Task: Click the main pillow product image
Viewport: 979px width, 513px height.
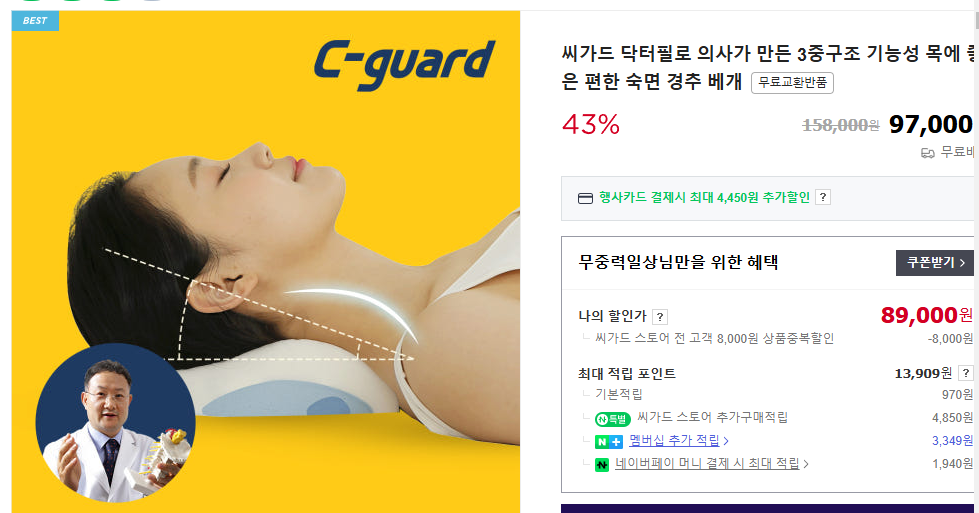Action: 266,261
